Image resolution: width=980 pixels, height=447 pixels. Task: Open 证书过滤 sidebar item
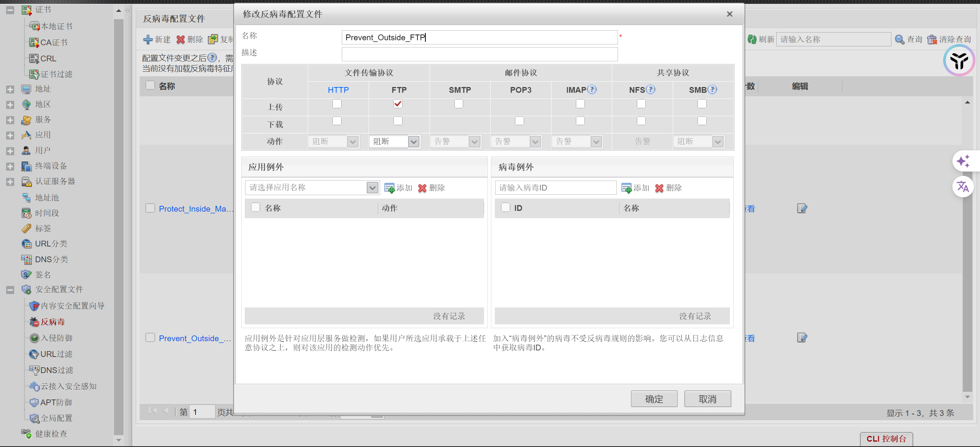[x=56, y=74]
